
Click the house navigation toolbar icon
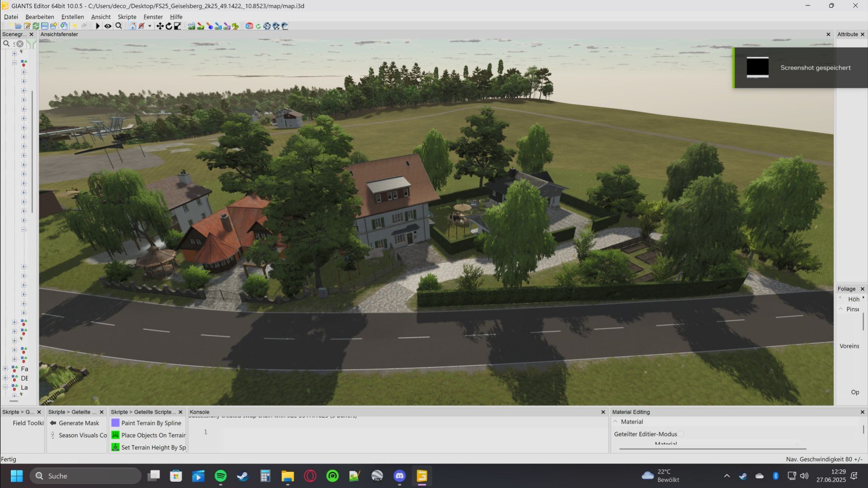[x=132, y=26]
